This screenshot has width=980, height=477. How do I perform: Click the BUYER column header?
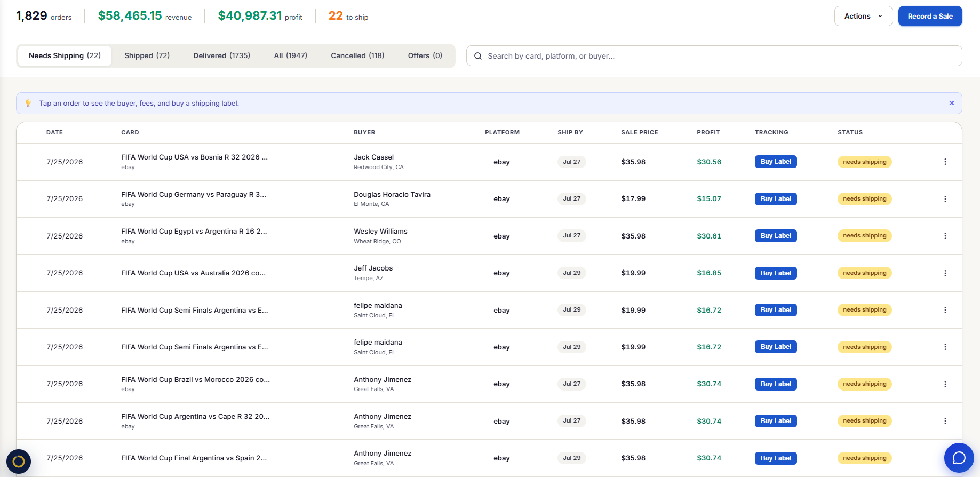(364, 132)
